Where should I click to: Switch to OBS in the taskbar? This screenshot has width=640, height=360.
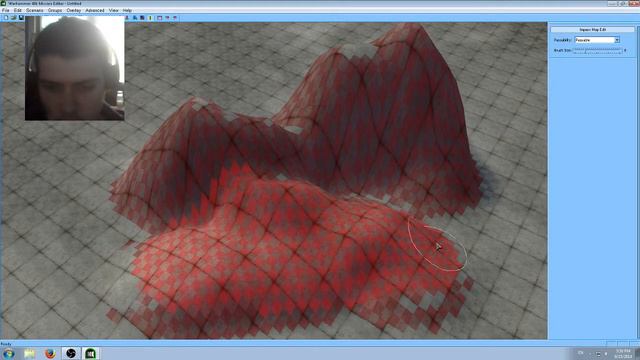71,353
